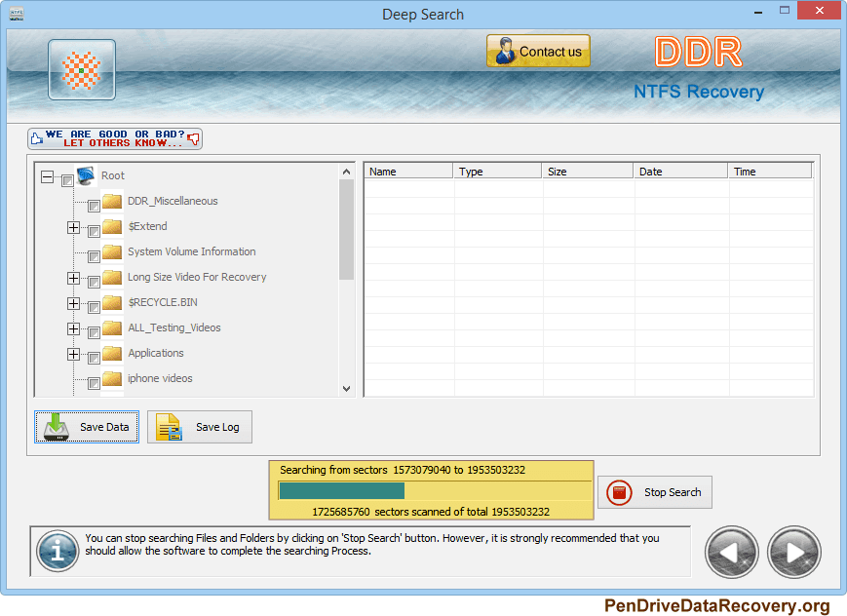This screenshot has width=847, height=616.
Task: Click the Save Log button
Action: (200, 427)
